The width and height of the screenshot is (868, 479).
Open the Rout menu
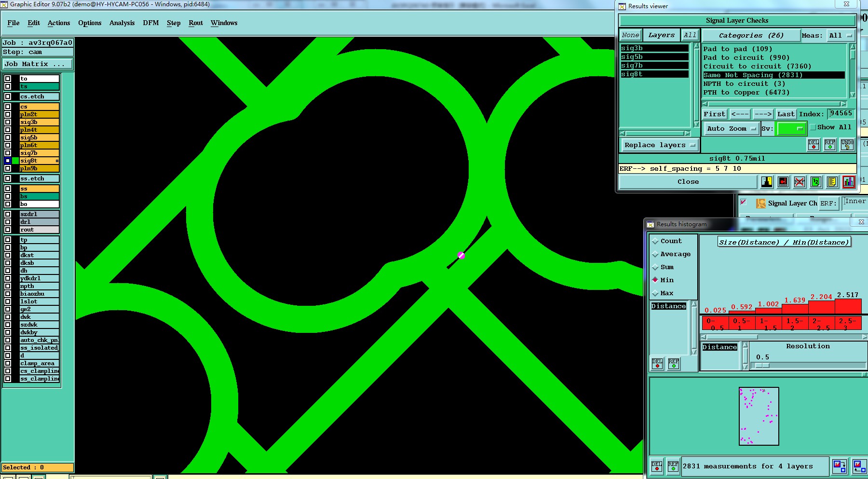(x=196, y=23)
